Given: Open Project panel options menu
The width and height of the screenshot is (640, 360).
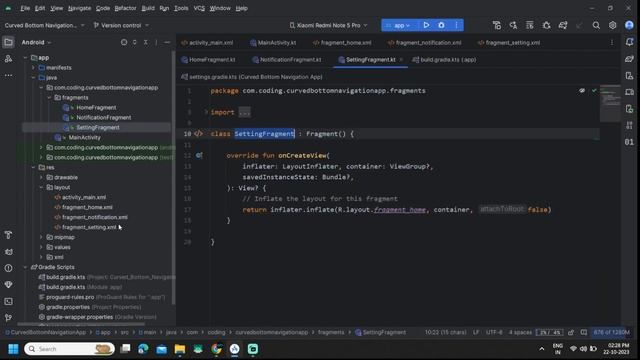Looking at the screenshot, I should click(156, 42).
